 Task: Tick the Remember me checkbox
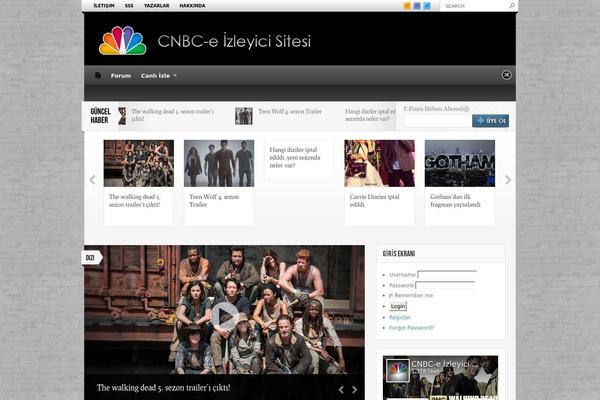391,296
